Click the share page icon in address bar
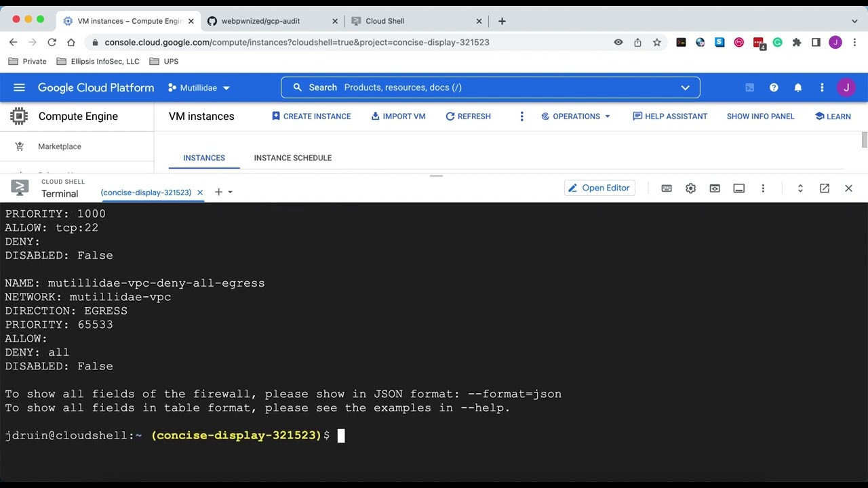Image resolution: width=868 pixels, height=488 pixels. (x=637, y=42)
